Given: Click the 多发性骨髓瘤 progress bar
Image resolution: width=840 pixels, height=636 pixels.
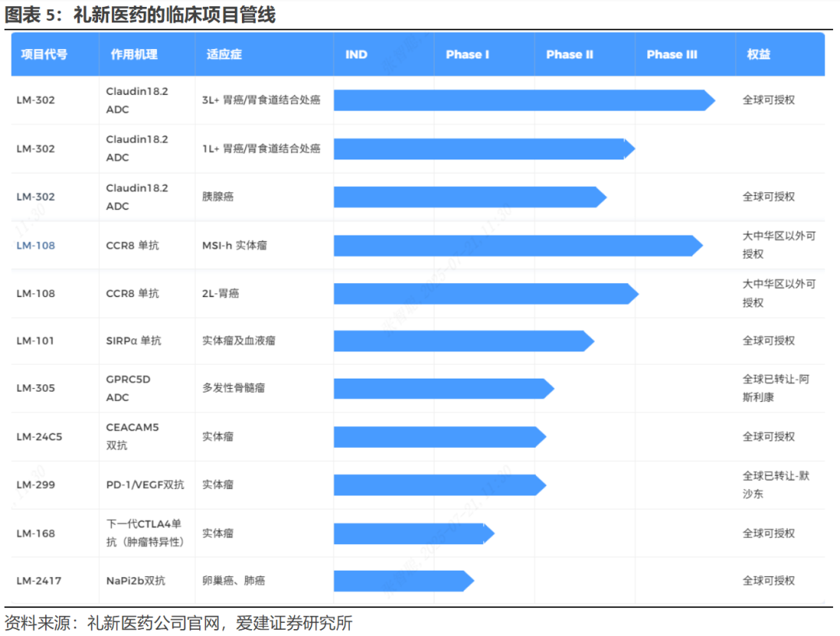Looking at the screenshot, I should point(444,389).
